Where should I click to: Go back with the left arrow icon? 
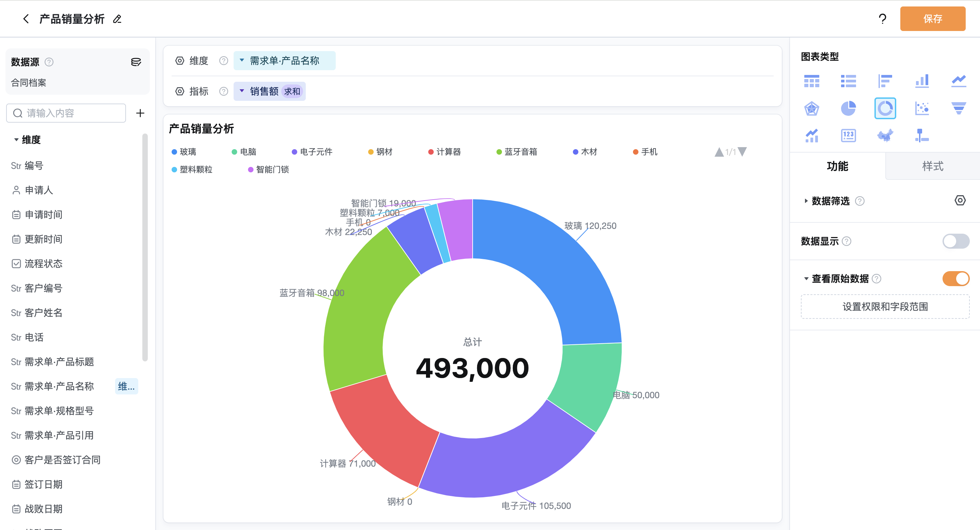(26, 19)
